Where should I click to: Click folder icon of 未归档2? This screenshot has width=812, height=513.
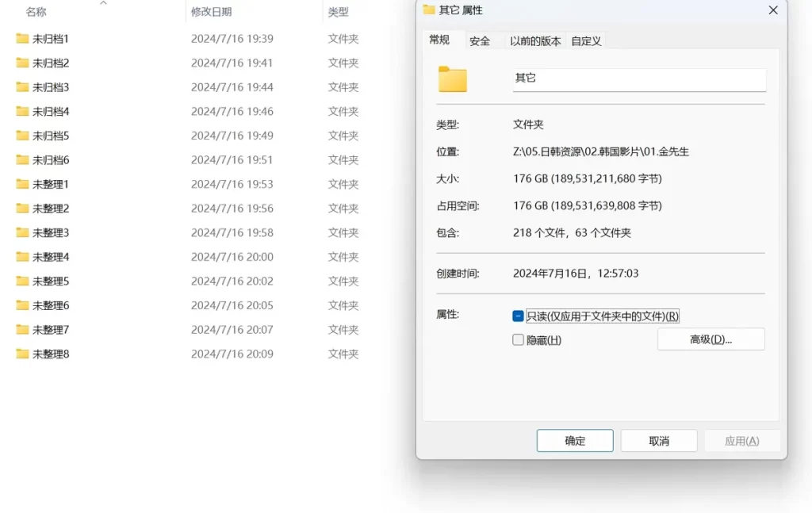click(x=22, y=63)
